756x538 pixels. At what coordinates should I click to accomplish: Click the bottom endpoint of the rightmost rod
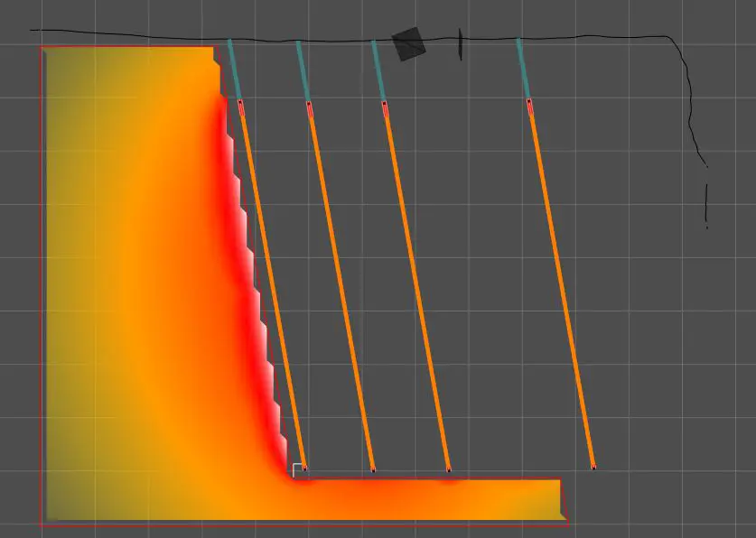[x=593, y=467]
